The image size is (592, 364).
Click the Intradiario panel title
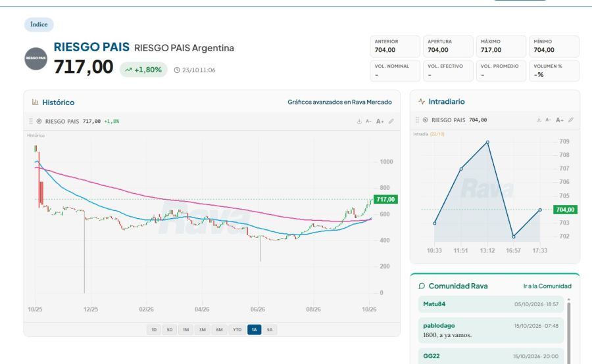click(447, 101)
